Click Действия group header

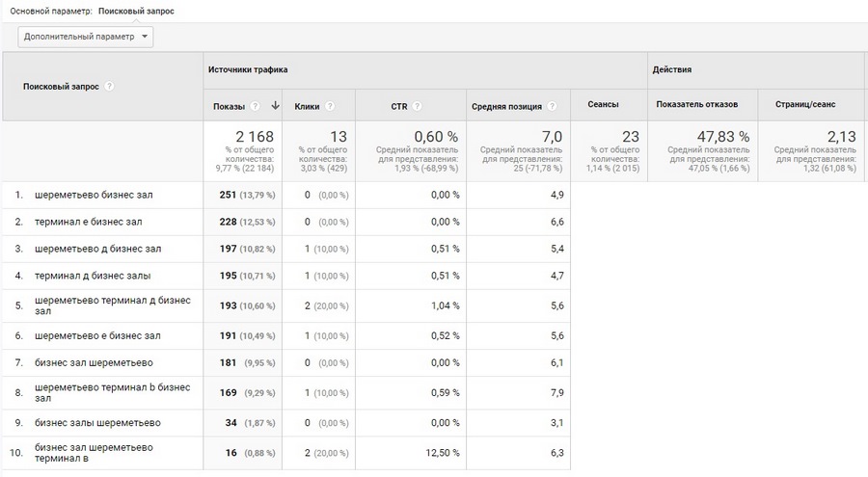click(x=671, y=69)
